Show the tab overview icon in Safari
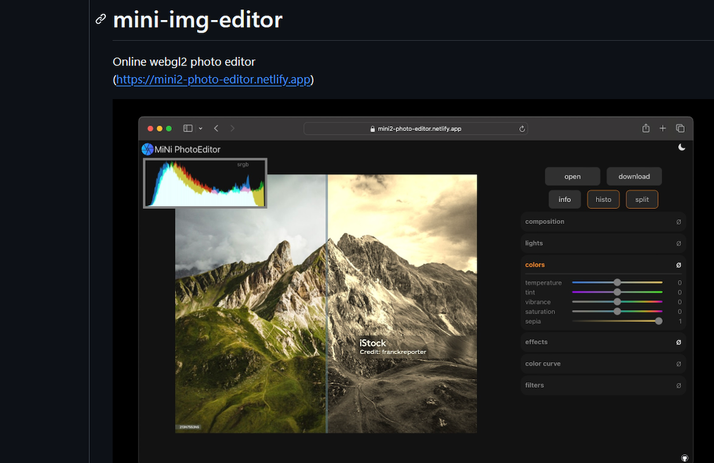714x463 pixels. point(680,128)
